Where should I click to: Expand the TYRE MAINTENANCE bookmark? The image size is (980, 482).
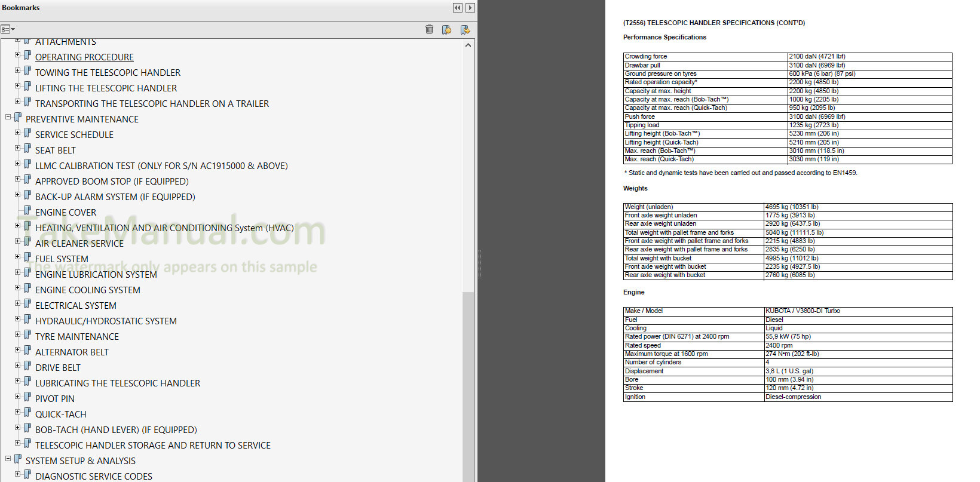point(18,334)
